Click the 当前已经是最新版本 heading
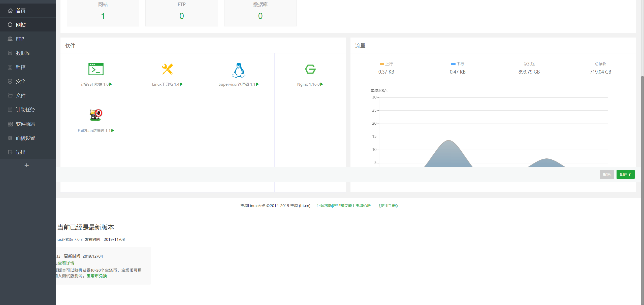The height and width of the screenshot is (305, 644). tap(86, 227)
